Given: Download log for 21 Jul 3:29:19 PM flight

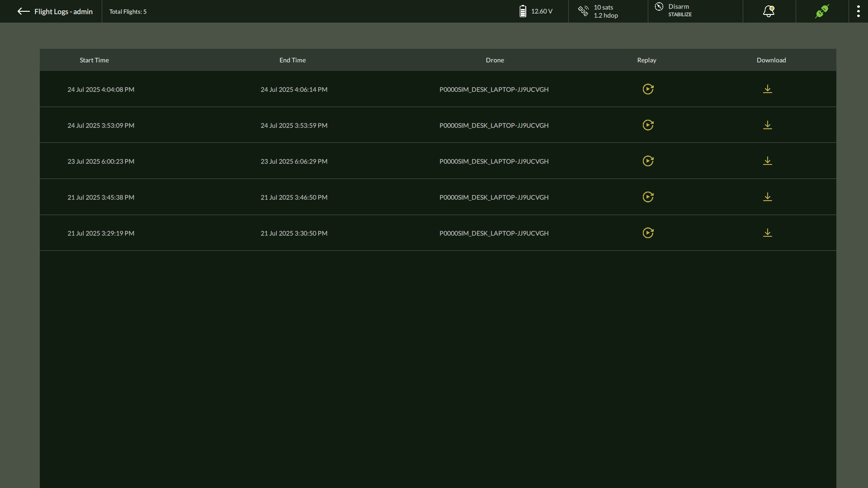Looking at the screenshot, I should coord(768,233).
